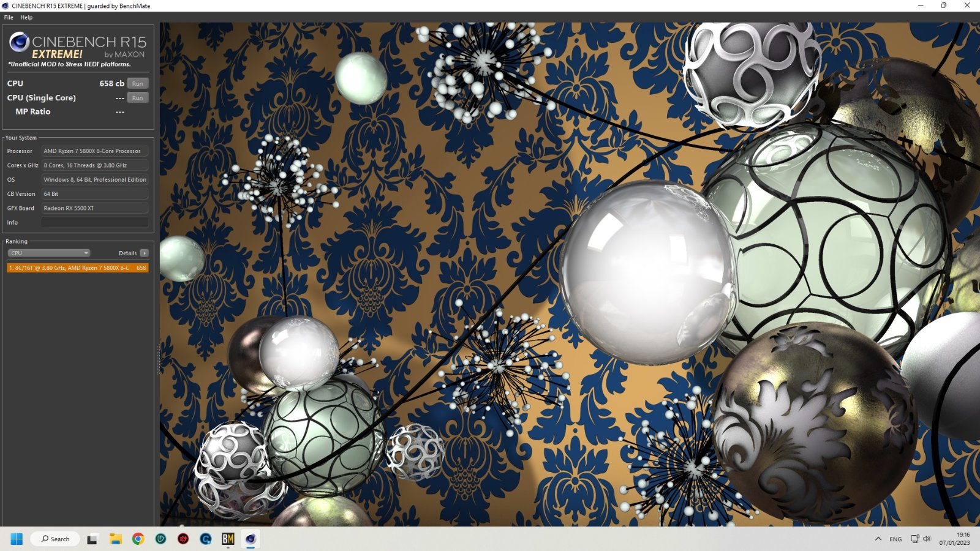This screenshot has width=980, height=551.
Task: Click the side panel collapse handle
Action: [x=157, y=358]
